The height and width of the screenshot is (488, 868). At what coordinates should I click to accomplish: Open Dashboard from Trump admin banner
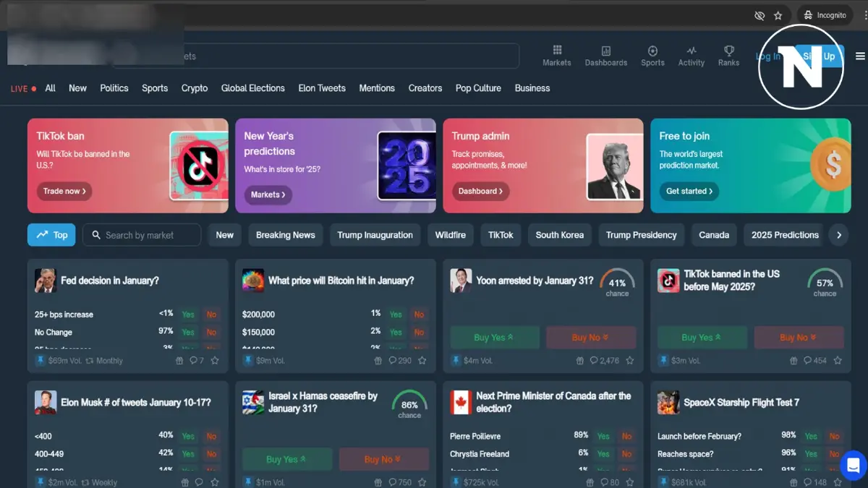[481, 192]
